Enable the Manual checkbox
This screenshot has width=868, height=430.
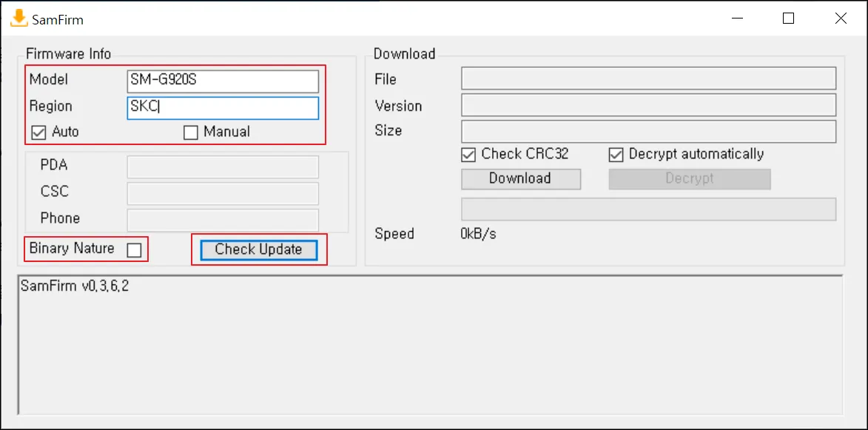click(x=190, y=132)
